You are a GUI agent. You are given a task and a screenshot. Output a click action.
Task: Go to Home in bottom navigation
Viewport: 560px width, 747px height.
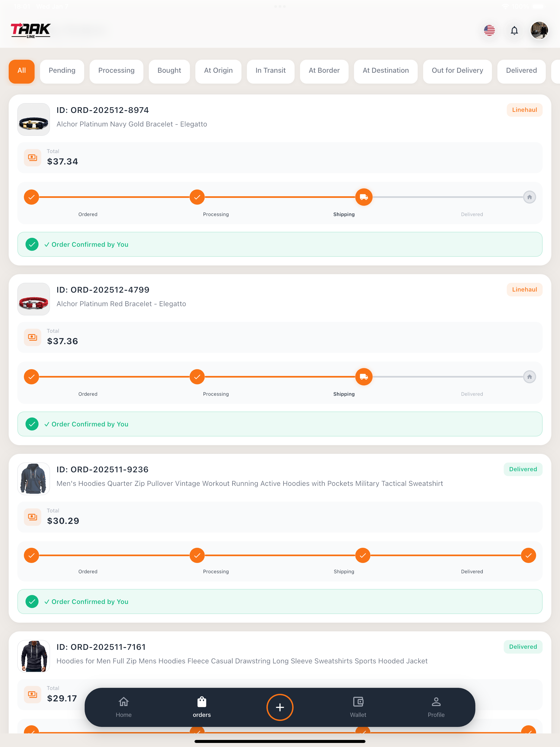point(123,707)
